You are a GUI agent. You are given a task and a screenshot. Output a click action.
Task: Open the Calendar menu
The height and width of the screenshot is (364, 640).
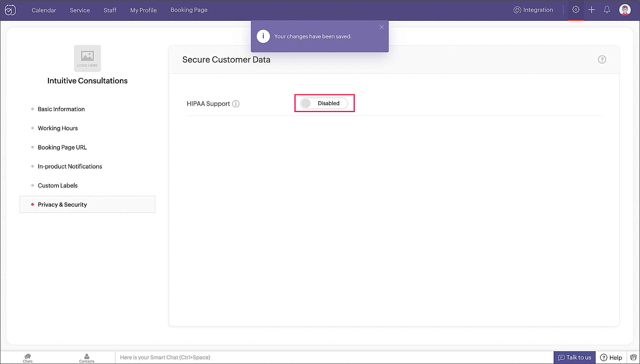pyautogui.click(x=44, y=10)
